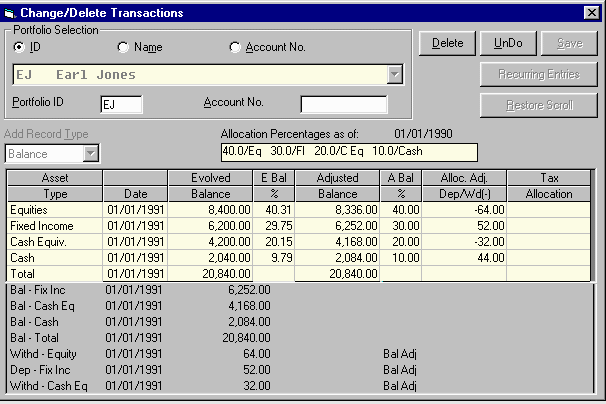Select the Name radio button
The width and height of the screenshot is (606, 404).
coord(123,47)
